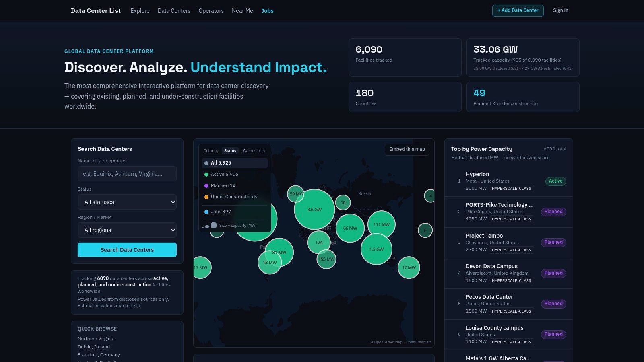This screenshot has width=644, height=362.
Task: Click the 66 MW map cluster bubble
Action: (350, 228)
